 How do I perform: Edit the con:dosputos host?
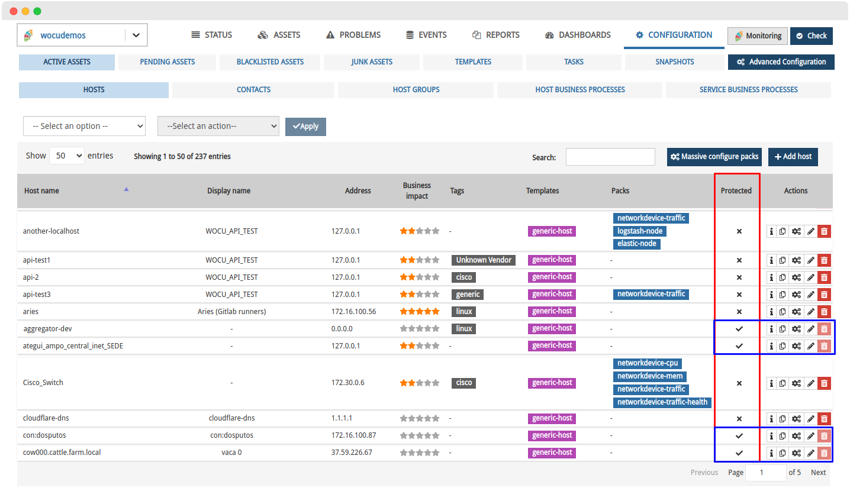(811, 436)
